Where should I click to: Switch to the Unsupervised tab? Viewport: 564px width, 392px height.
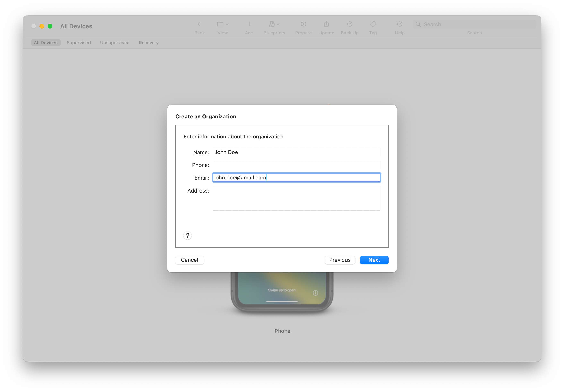point(115,42)
